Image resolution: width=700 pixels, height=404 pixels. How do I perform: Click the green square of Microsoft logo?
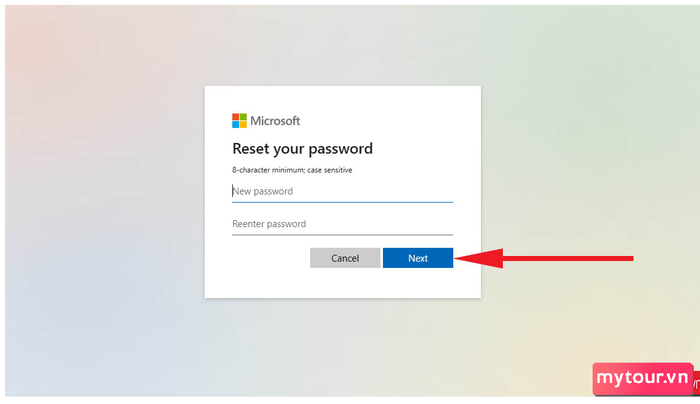243,117
